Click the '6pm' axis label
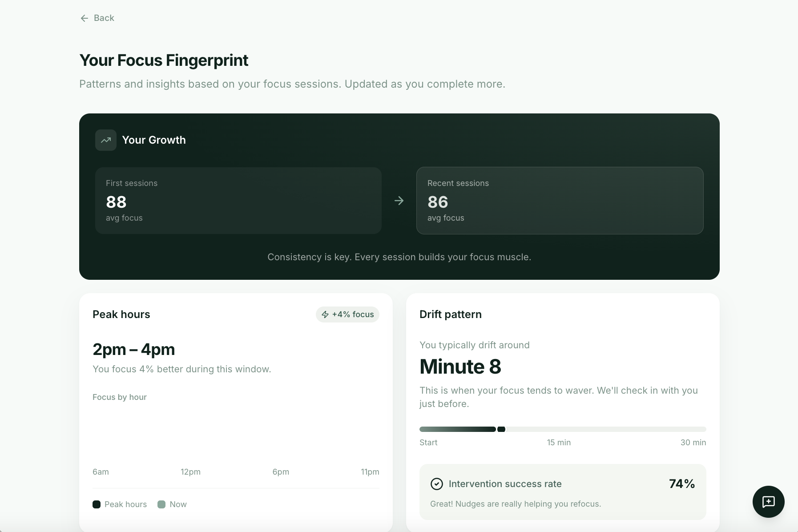Viewport: 798px width, 532px height. pyautogui.click(x=281, y=472)
